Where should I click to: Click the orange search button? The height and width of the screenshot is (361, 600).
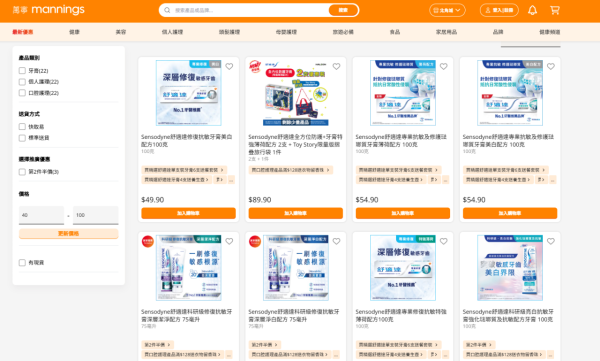click(x=343, y=10)
